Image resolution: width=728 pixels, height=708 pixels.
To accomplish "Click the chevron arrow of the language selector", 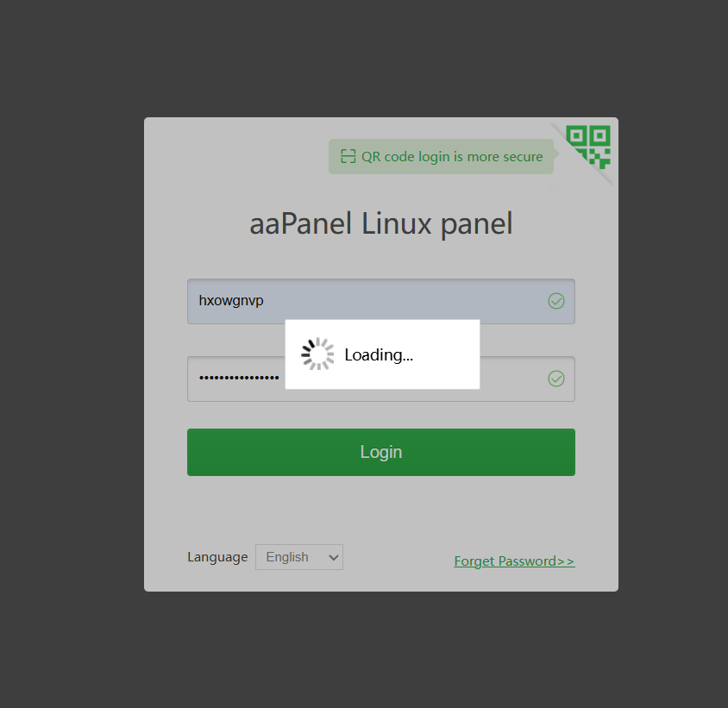I will point(333,558).
